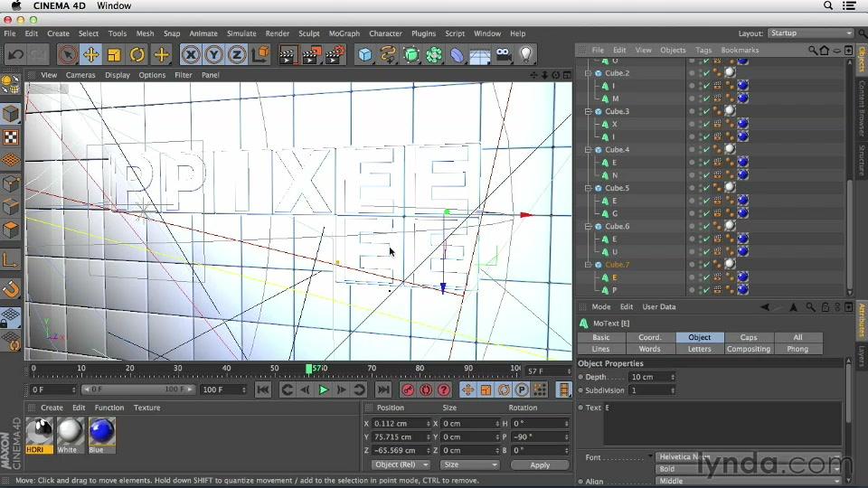This screenshot has height=488, width=868.
Task: Select the Blue material swatch
Action: 101,436
